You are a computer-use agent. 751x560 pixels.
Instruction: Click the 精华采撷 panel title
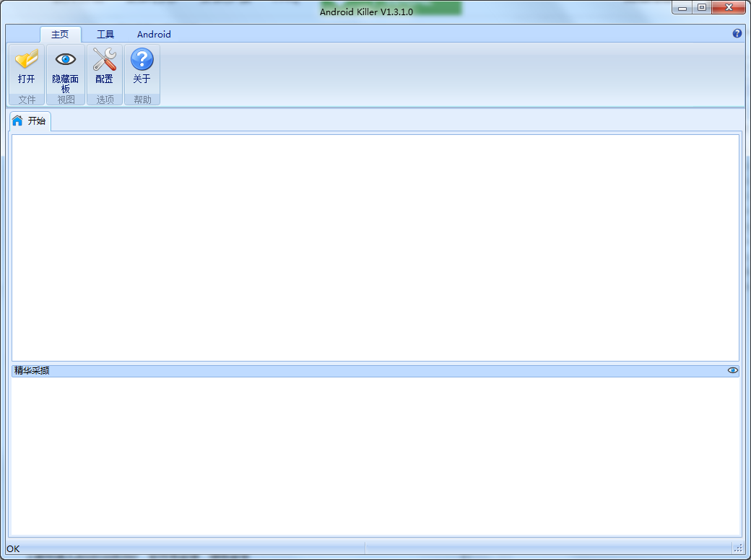tap(32, 370)
